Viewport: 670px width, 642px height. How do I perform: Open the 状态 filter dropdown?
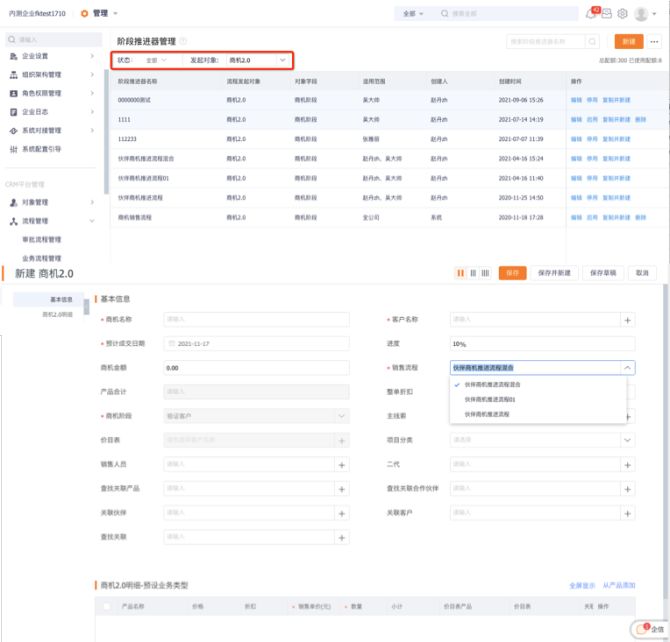(157, 61)
